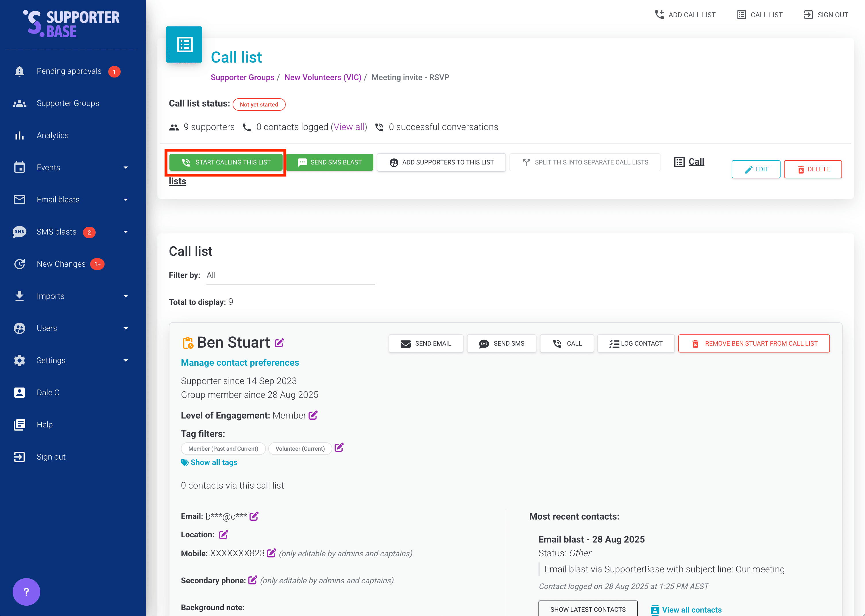Click the pencil icon beside Ben Stuart's name
865x616 pixels.
pos(279,343)
